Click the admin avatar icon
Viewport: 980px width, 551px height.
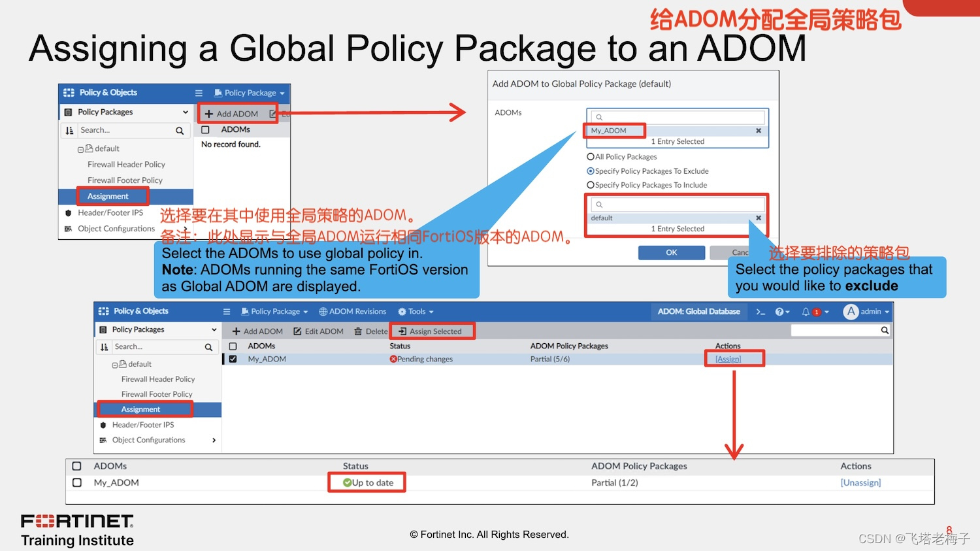[x=851, y=312]
